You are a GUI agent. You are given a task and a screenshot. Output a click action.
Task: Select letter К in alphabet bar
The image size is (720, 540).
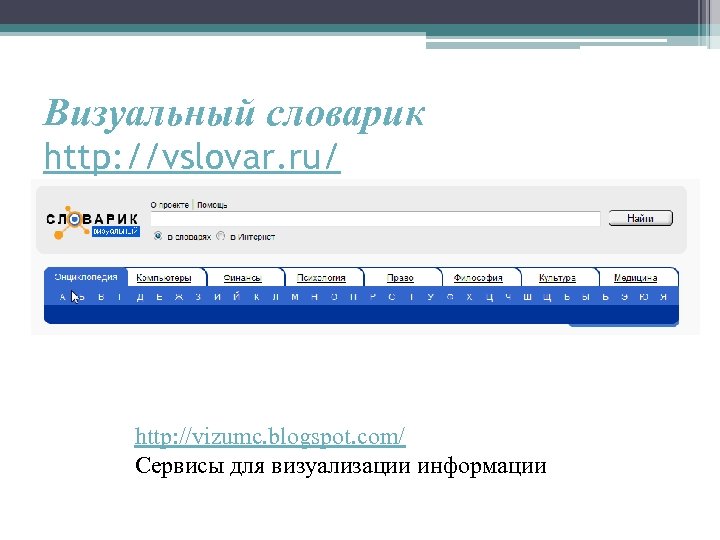coord(256,297)
